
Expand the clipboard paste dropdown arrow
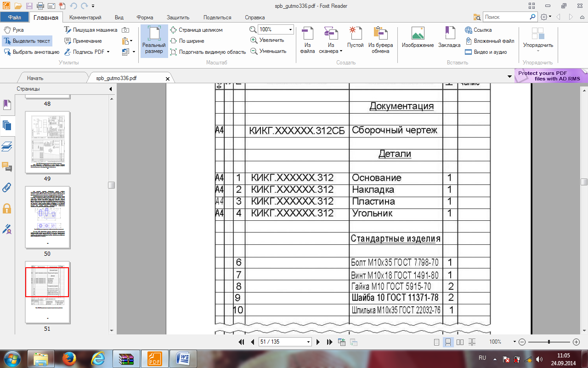coord(132,41)
